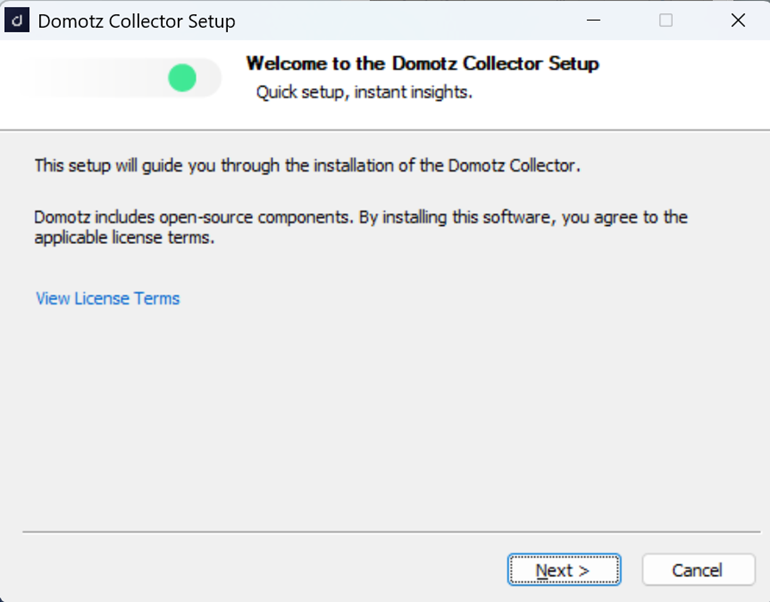This screenshot has width=770, height=602.
Task: Click the 'This setup will guide you' sentence
Action: 307,166
